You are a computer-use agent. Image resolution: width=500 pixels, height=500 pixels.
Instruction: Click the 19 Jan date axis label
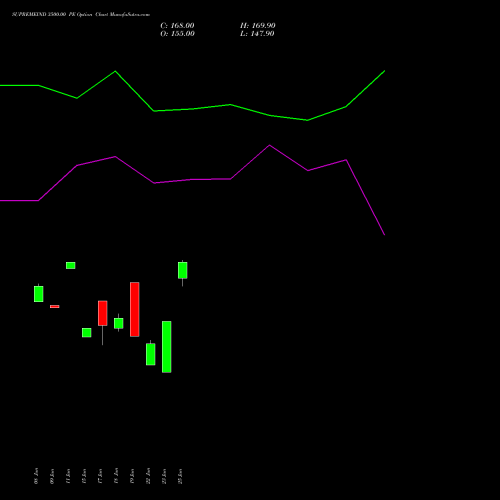click(132, 476)
